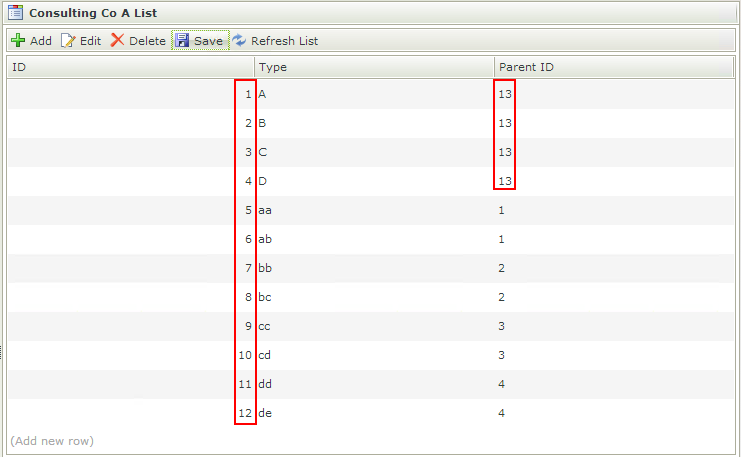Screen dimensions: 741x457
Task: Click the list icon beside Consulting Co A List
Action: click(16, 12)
